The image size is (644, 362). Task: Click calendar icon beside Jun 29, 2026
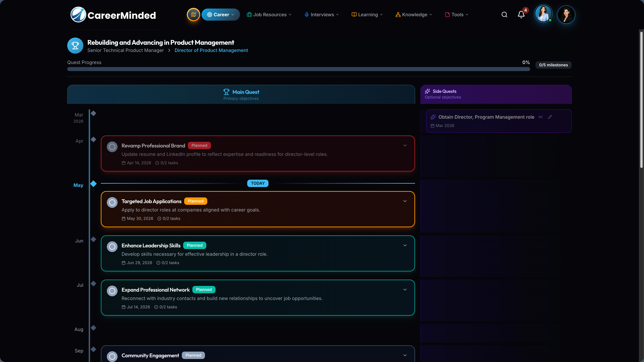pyautogui.click(x=123, y=263)
